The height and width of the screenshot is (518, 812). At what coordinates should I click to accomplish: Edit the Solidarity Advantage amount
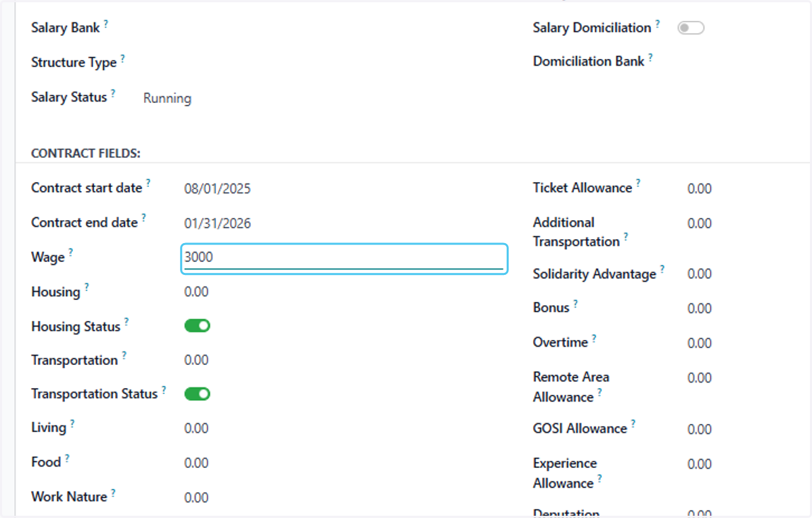pos(700,274)
